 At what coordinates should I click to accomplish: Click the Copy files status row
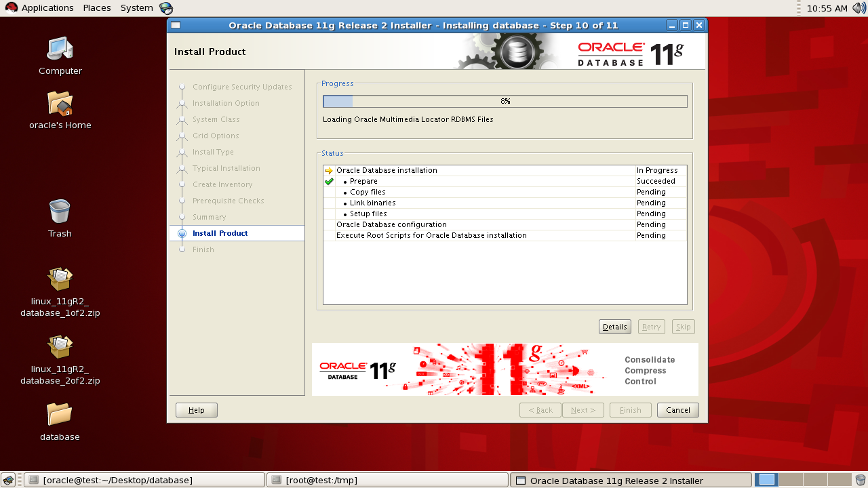click(x=505, y=192)
